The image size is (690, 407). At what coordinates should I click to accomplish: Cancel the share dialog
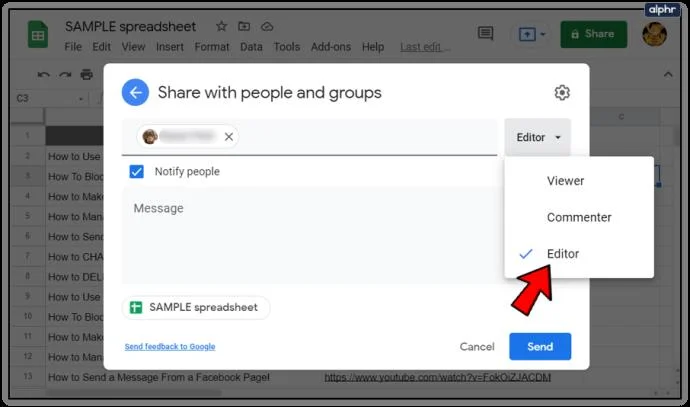477,347
